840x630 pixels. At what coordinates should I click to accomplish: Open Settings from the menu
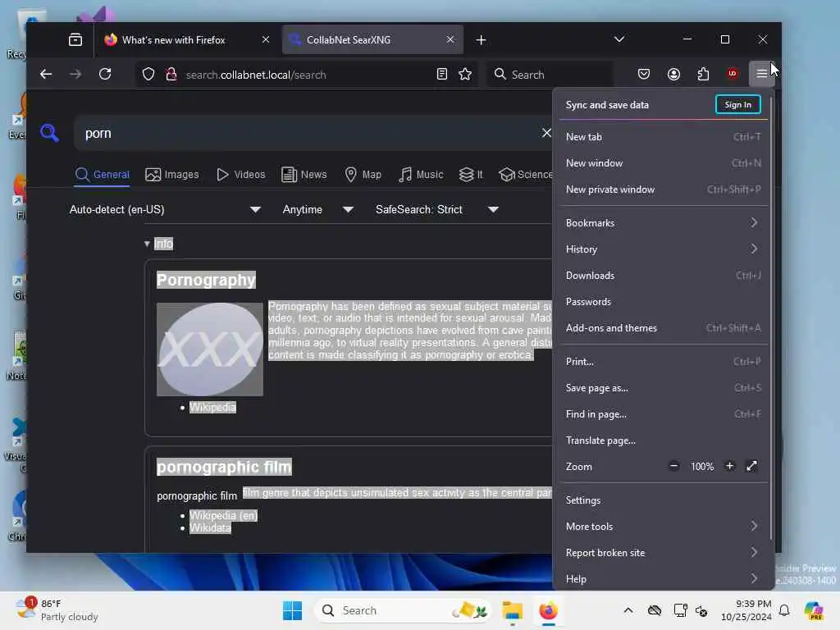663,500
